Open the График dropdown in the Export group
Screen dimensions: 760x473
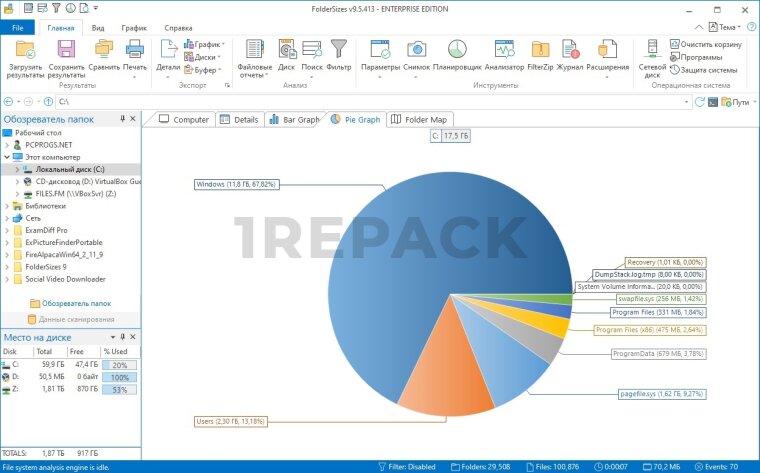tap(208, 44)
